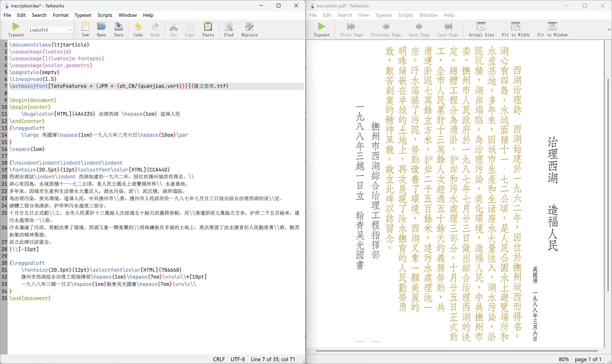Set PDF view to Fit to Window
612x364 pixels.
tap(552, 30)
